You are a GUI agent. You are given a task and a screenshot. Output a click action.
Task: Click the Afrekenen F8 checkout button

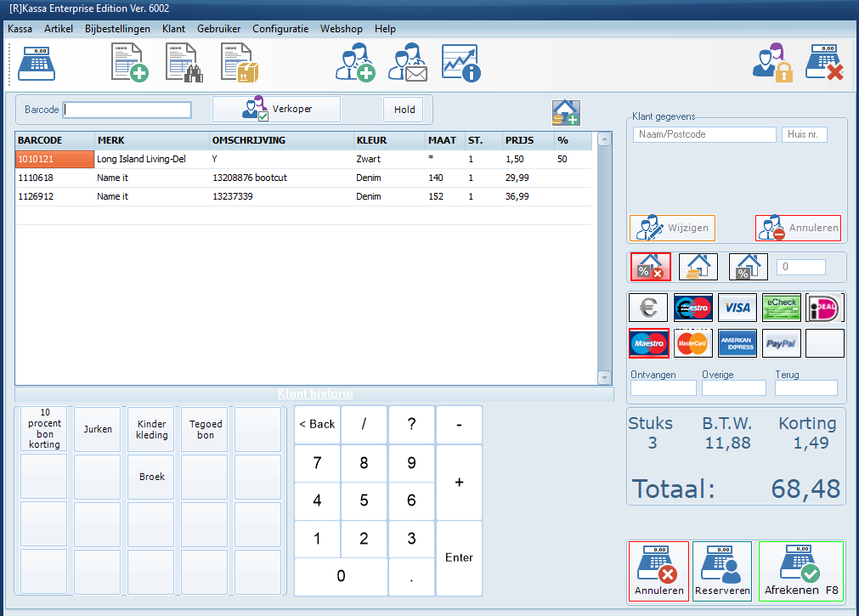802,572
